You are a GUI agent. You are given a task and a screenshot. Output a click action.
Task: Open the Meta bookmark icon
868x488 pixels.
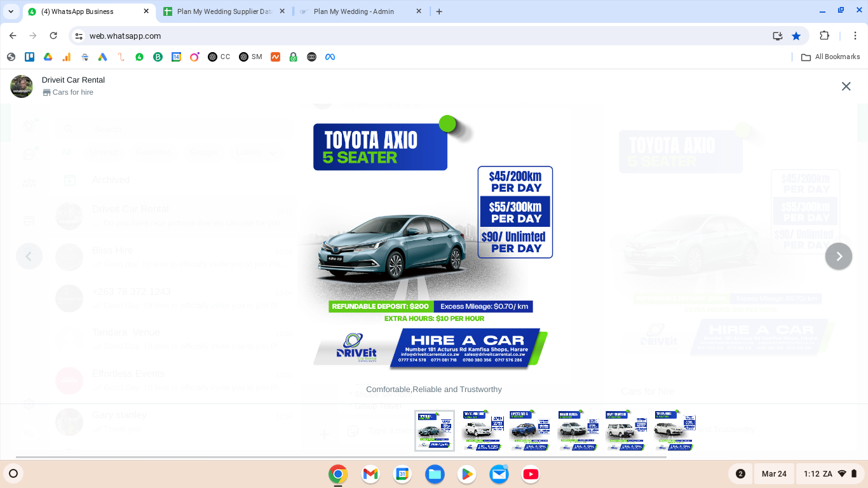[x=330, y=57]
